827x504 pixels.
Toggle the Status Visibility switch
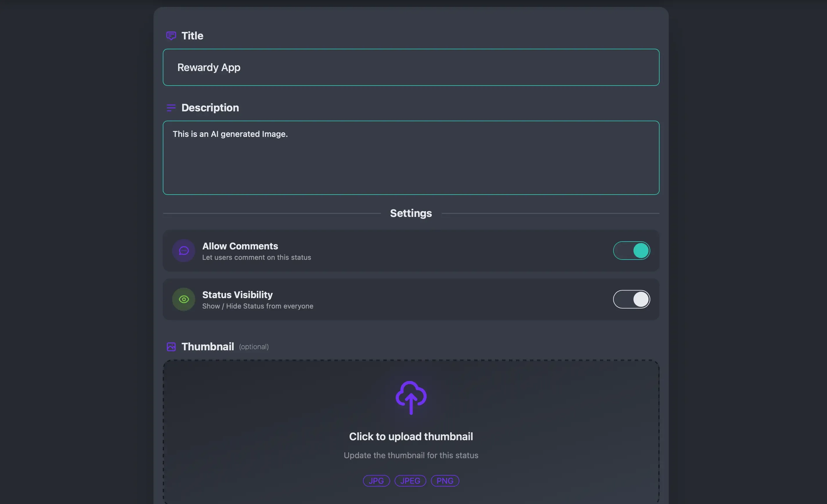(x=631, y=299)
